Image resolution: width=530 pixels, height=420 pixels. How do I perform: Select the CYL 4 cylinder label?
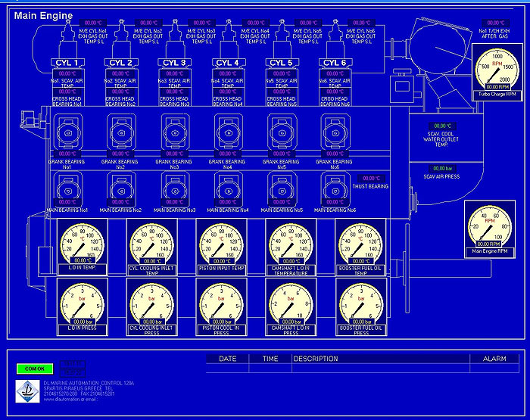click(229, 62)
